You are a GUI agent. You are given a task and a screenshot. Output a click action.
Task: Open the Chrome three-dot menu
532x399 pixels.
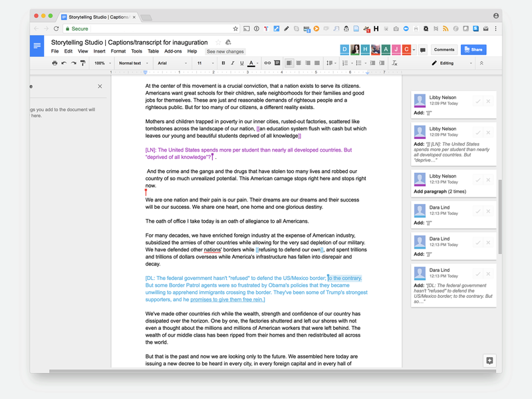(495, 29)
